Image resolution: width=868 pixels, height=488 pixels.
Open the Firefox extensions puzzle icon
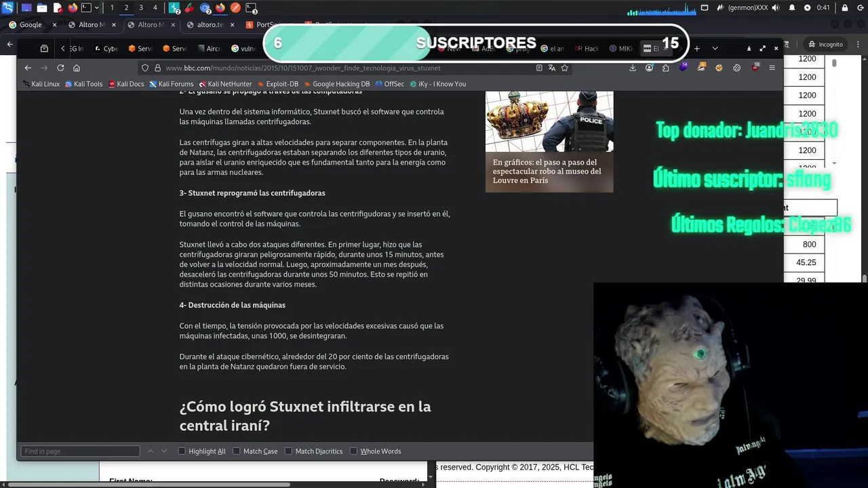[665, 68]
